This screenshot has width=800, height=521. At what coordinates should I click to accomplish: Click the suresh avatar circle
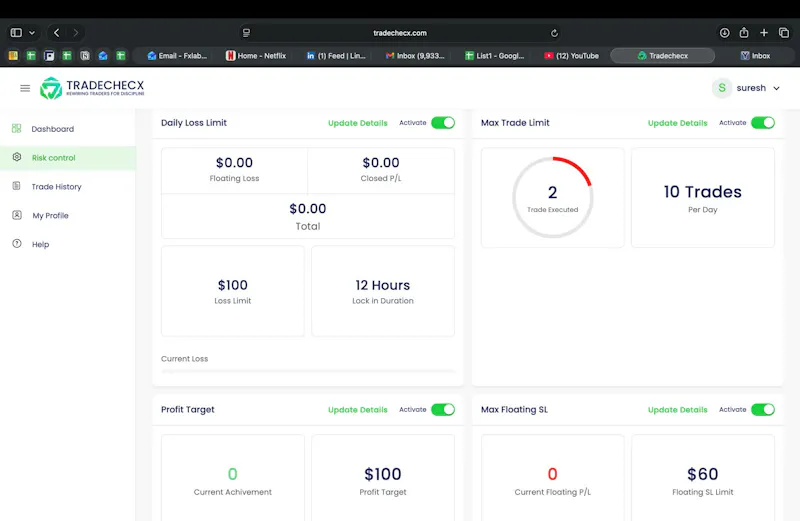722,88
